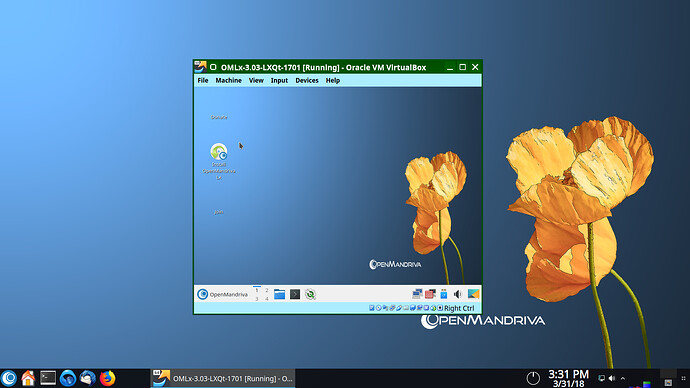Click the red display tray icon in guest
Screen dimensions: 690x388
(430, 294)
